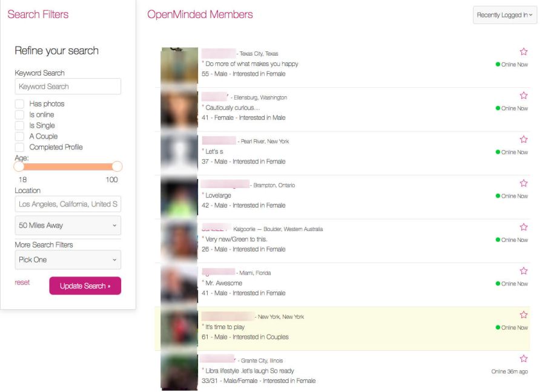Click the Update Search button

(x=85, y=286)
